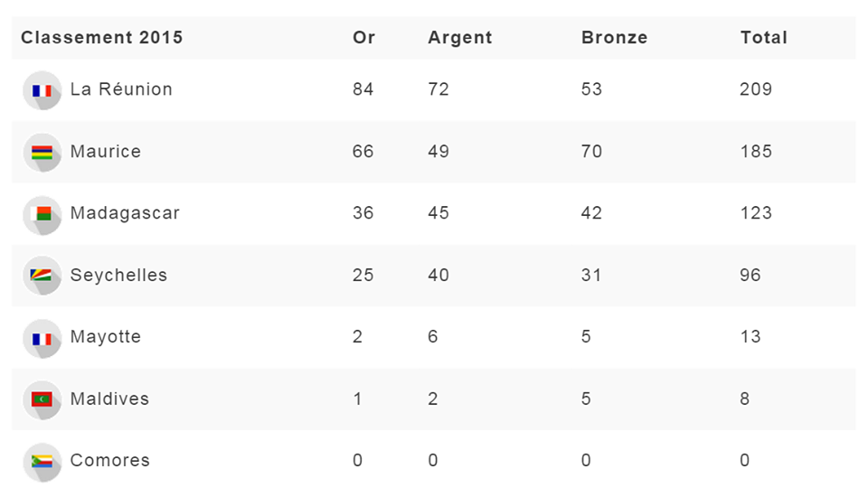Select the Madagascar country name

point(125,213)
